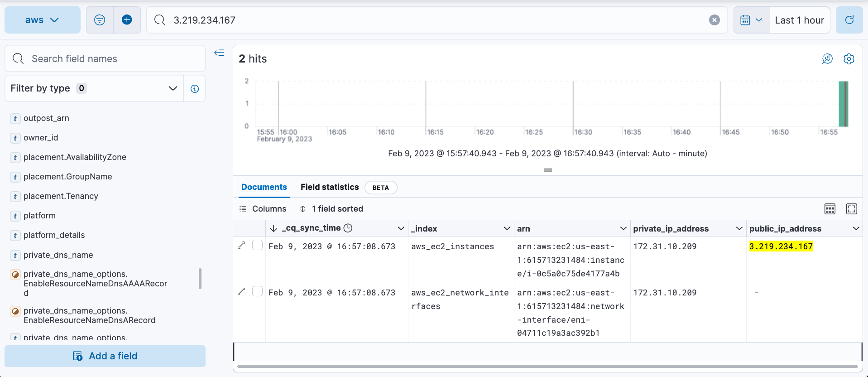Open the public_ip_address column menu chevron
Screen dimensions: 868x377
pos(856,228)
